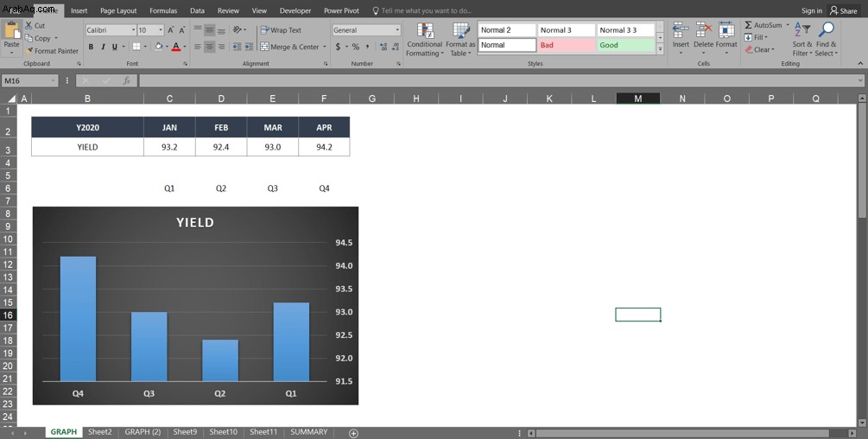Add a new sheet with plus icon
Screen dimensions: 868x439
pyautogui.click(x=354, y=433)
